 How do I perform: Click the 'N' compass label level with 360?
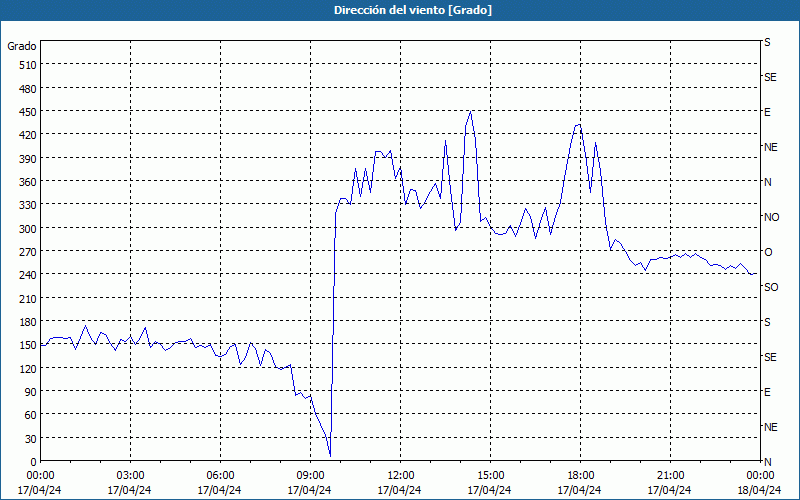coord(767,182)
